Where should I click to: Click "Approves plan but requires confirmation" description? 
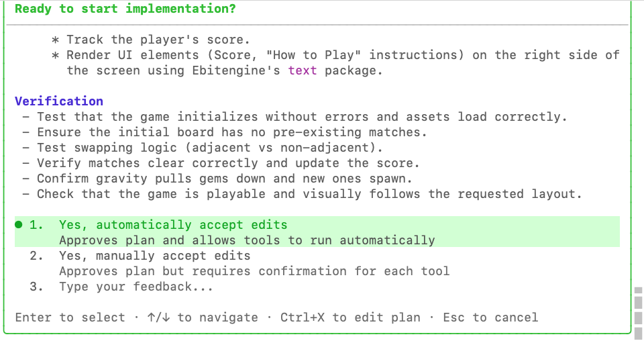[x=254, y=271]
